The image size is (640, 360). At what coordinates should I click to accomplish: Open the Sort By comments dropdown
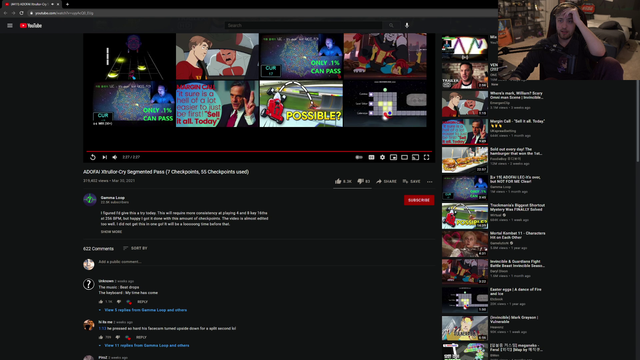[x=135, y=248]
